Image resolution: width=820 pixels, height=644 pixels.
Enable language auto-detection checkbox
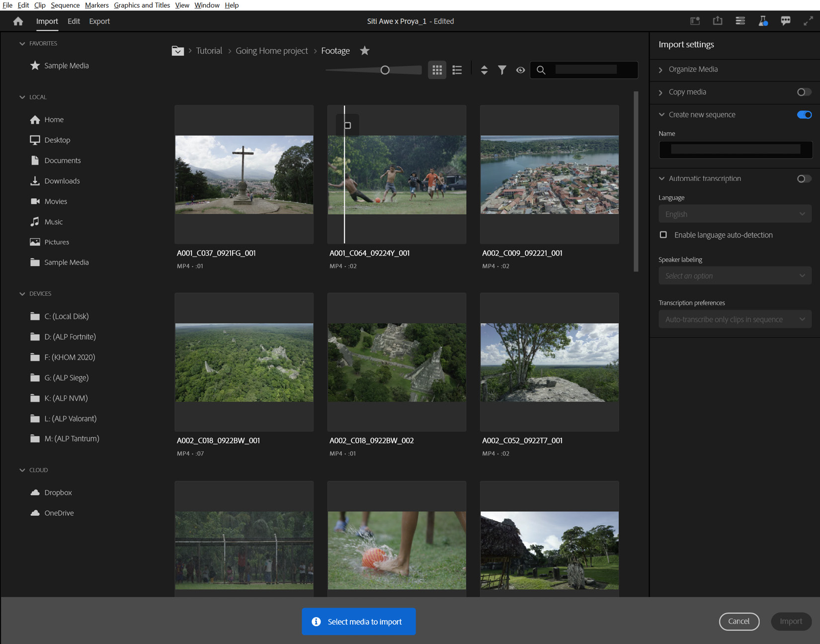click(x=663, y=235)
